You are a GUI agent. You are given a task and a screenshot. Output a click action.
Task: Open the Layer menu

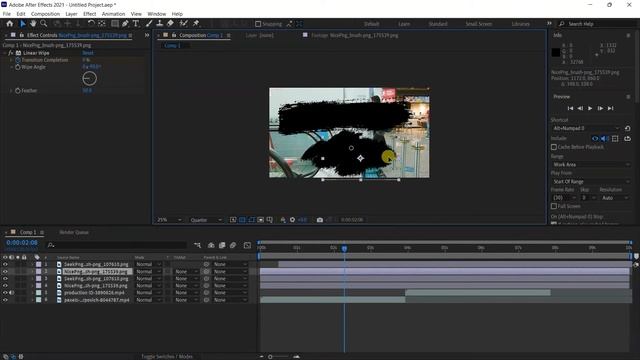(71, 14)
